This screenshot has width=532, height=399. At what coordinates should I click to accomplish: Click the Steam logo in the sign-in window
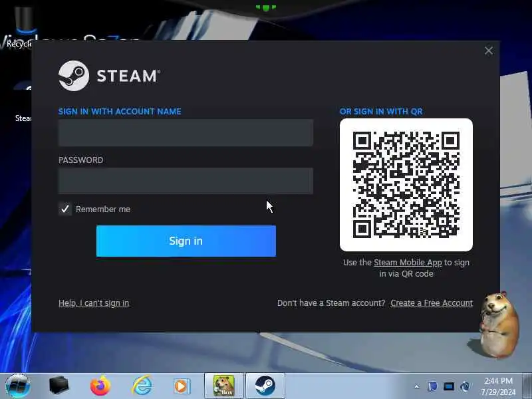click(x=108, y=75)
